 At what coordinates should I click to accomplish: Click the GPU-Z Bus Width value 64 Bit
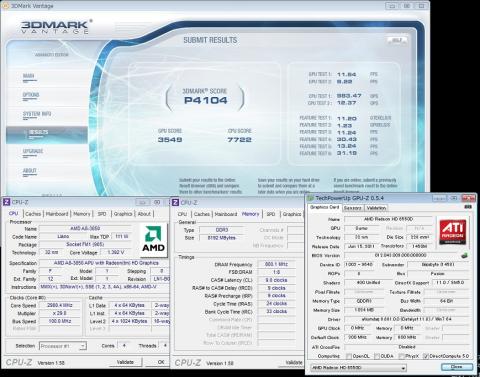(446, 301)
